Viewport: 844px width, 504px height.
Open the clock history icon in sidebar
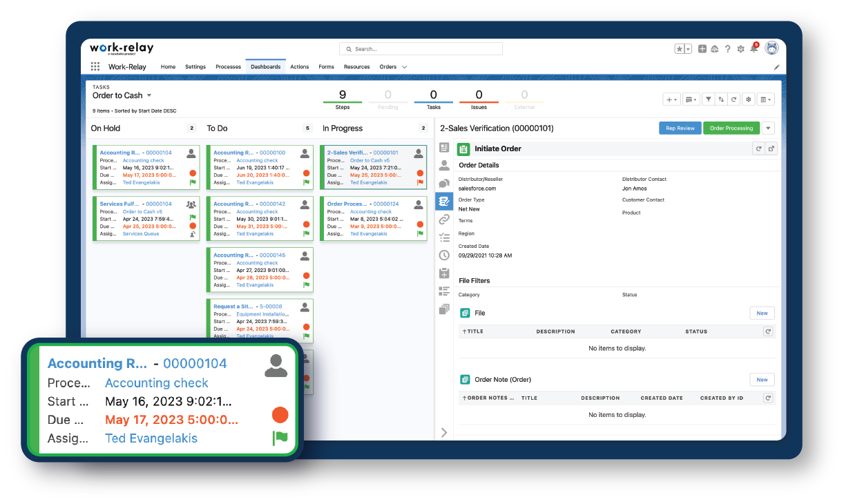(444, 255)
